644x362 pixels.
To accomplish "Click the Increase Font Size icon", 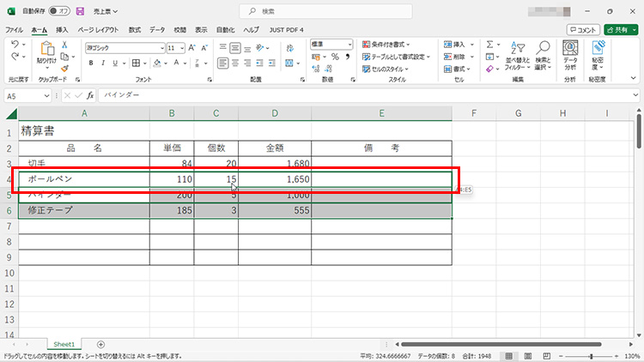I will 191,48.
